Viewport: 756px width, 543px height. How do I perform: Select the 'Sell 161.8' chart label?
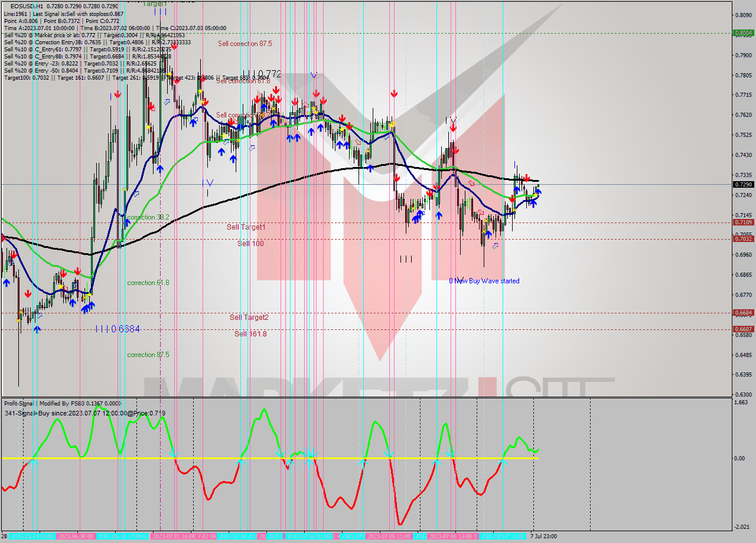pos(250,334)
